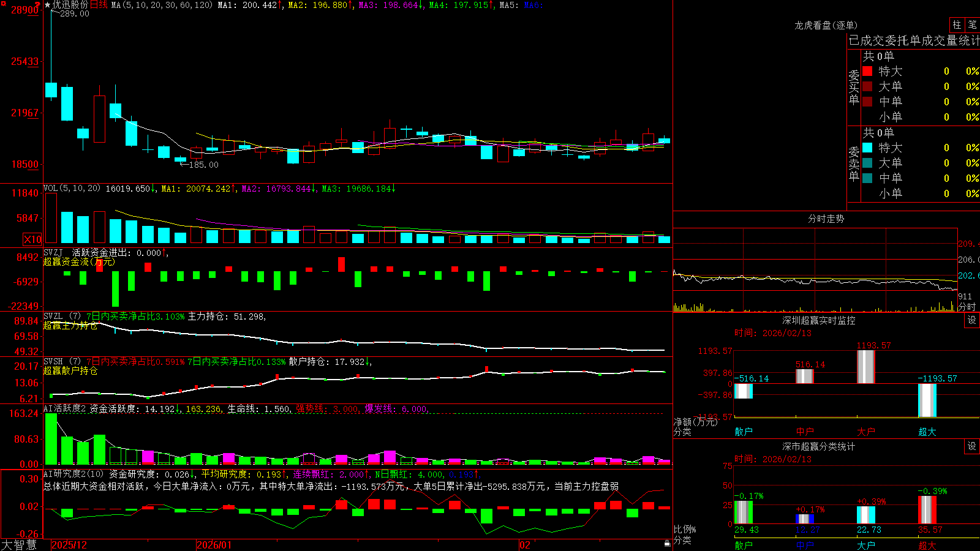980x551 pixels.
Task: Click the 超赢资金流(万元) label
Action: (x=79, y=262)
